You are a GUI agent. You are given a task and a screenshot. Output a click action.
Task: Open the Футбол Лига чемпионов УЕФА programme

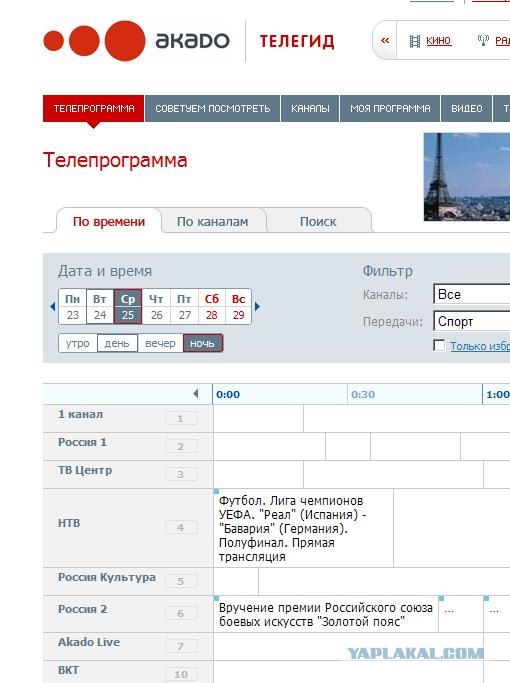(x=303, y=528)
